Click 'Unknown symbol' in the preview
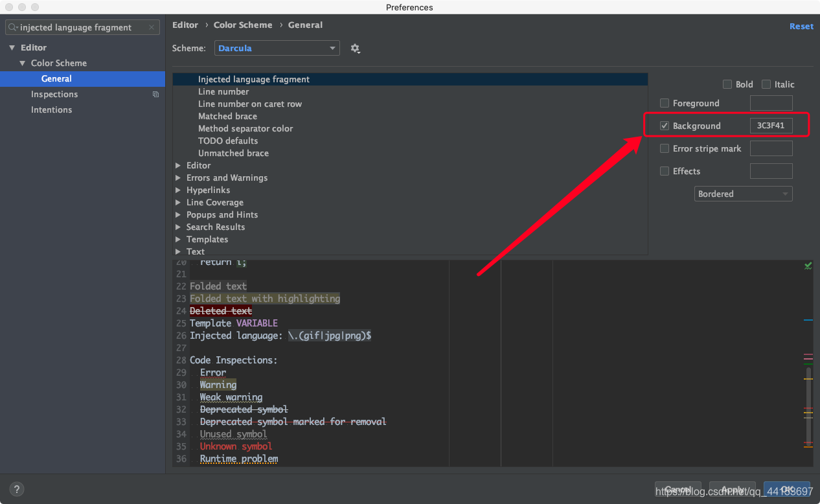Screen dimensions: 820x504 [236, 446]
